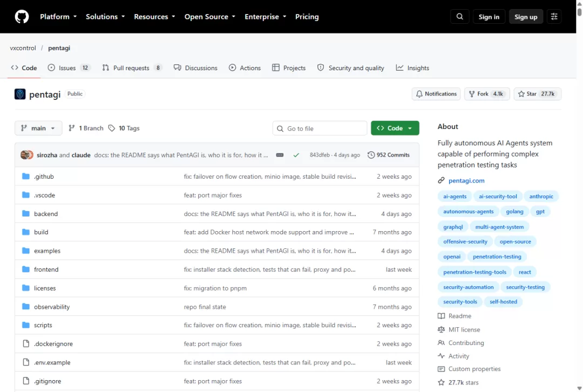Expand the Solutions menu

pyautogui.click(x=105, y=17)
